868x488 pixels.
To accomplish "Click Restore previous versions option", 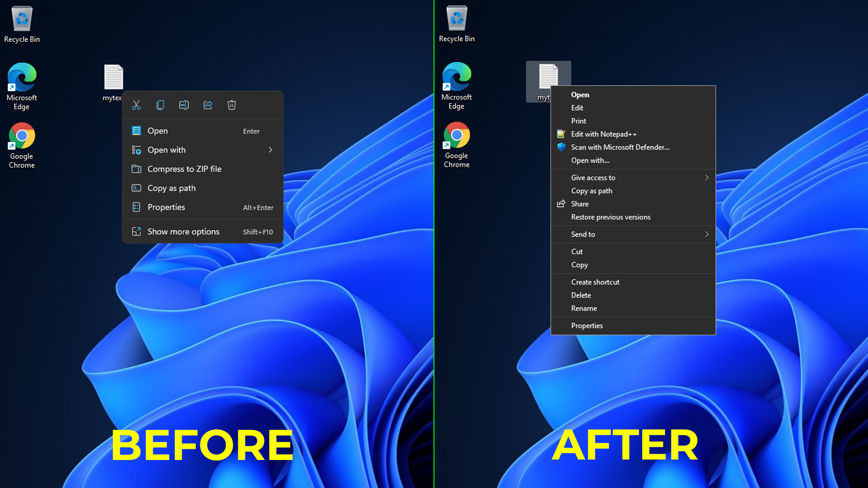I will (x=610, y=217).
